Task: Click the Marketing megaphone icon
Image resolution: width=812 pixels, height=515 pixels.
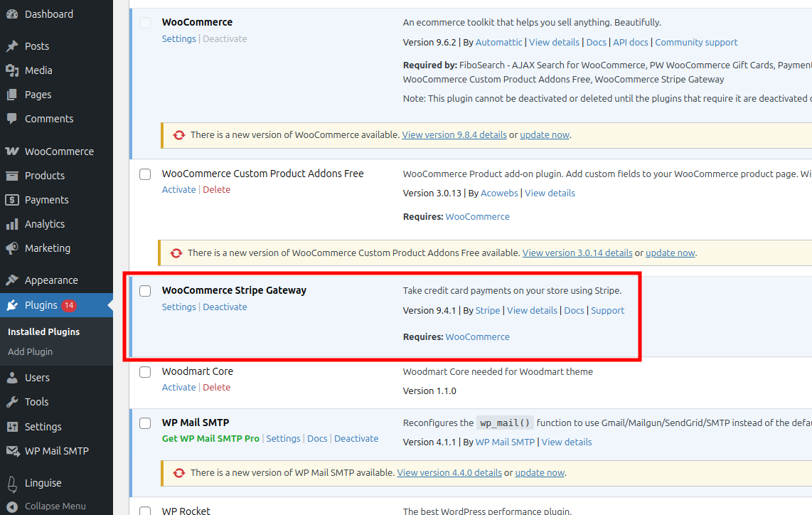Action: click(x=12, y=248)
